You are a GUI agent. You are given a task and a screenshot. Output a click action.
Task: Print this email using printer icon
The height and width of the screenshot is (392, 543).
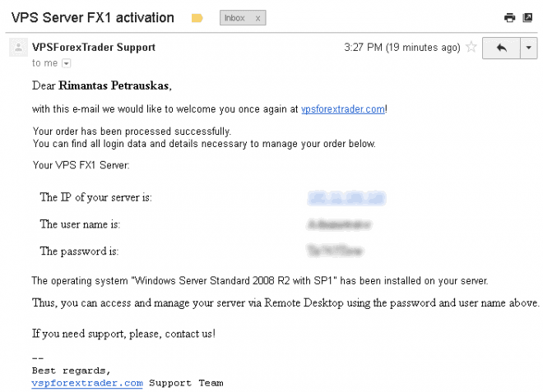point(509,17)
